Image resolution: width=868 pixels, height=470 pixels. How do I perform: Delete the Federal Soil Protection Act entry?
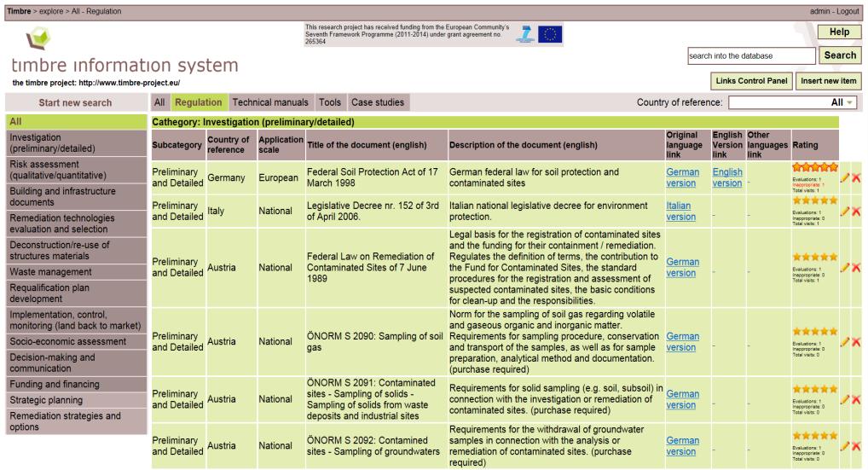(856, 177)
